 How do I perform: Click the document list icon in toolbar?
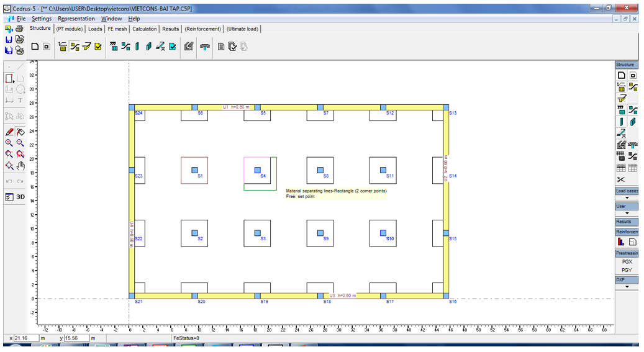(x=221, y=47)
